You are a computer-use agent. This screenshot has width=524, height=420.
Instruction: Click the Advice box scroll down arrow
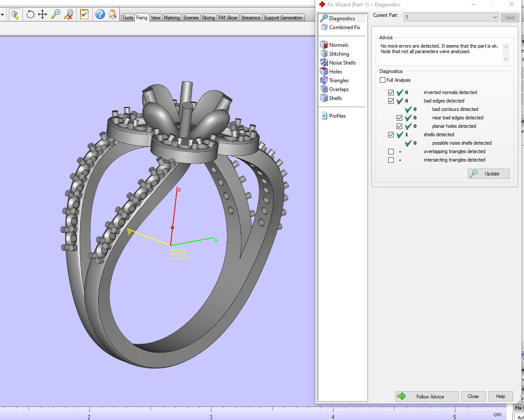[506, 59]
